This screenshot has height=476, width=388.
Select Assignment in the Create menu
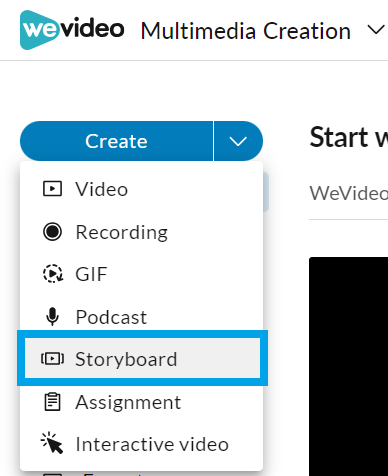[141, 402]
